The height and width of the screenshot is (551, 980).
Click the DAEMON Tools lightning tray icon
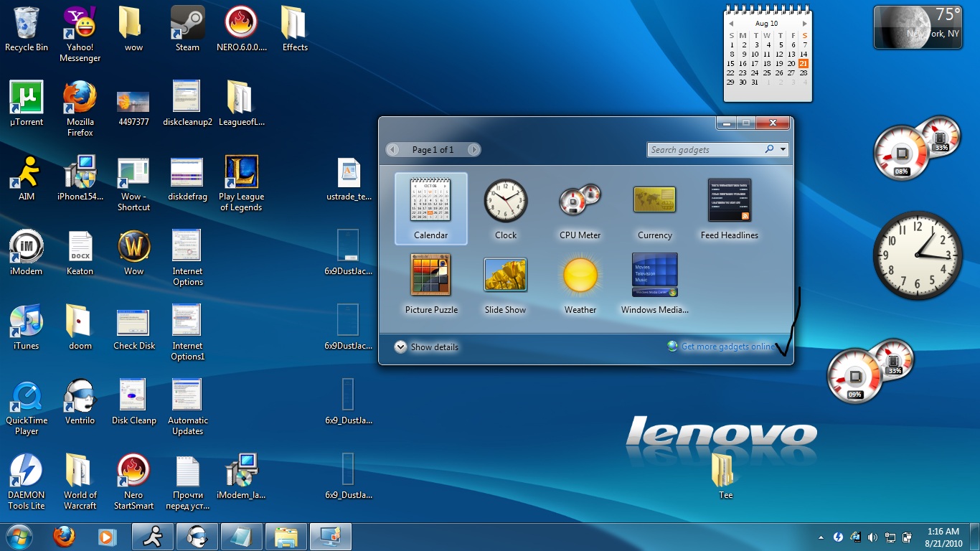pos(838,537)
